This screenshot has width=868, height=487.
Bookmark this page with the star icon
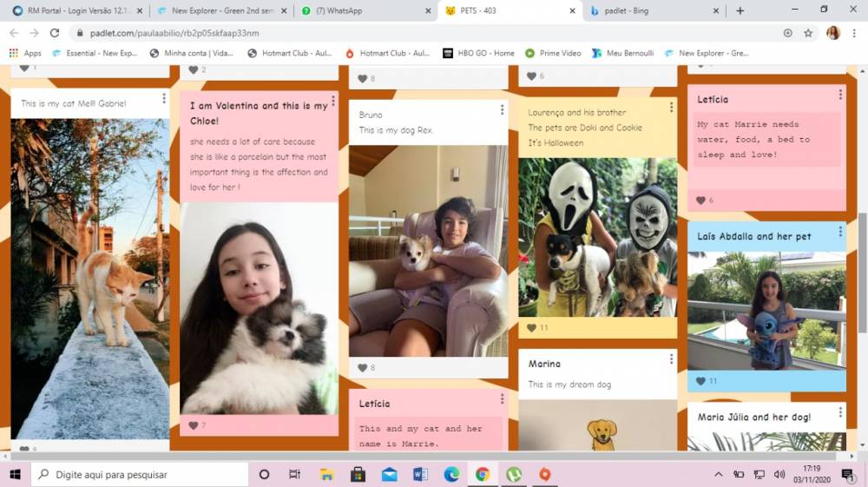[x=808, y=33]
